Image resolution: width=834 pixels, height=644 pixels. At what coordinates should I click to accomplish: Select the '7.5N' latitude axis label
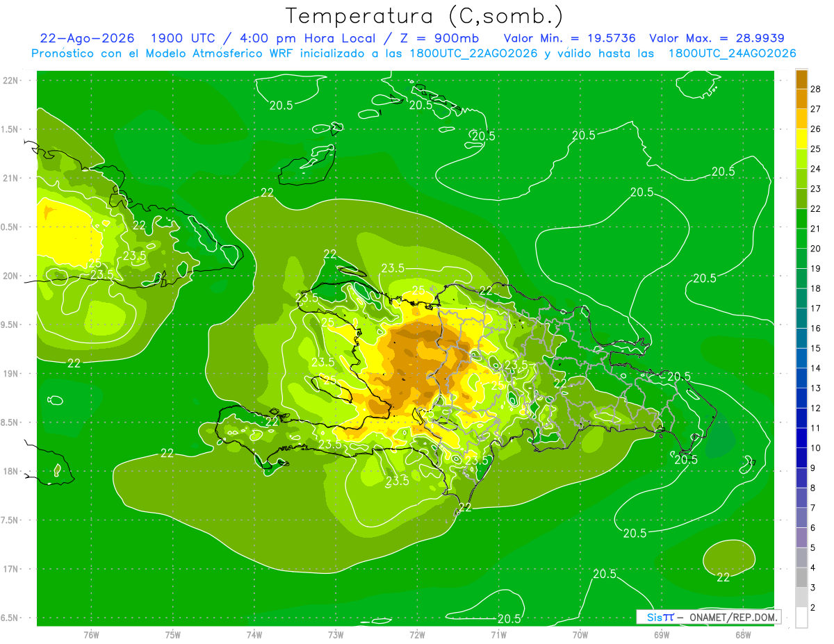click(10, 520)
